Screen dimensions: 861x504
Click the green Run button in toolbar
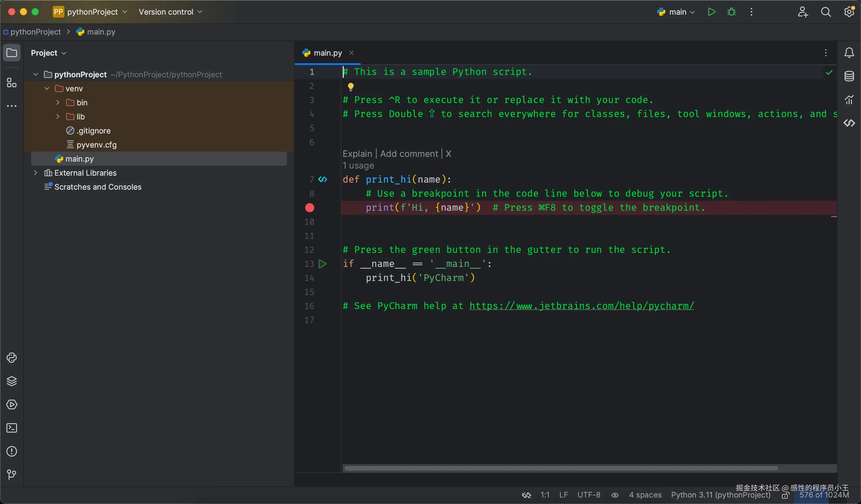[711, 12]
